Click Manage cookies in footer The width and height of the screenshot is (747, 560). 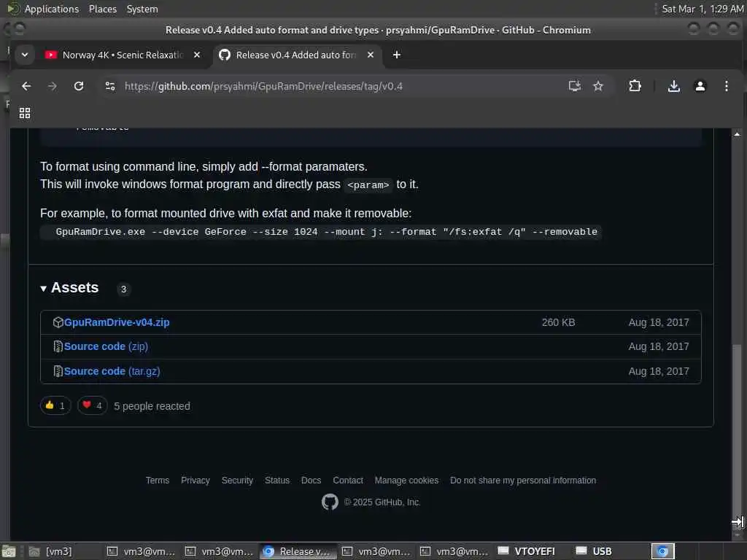[406, 481]
